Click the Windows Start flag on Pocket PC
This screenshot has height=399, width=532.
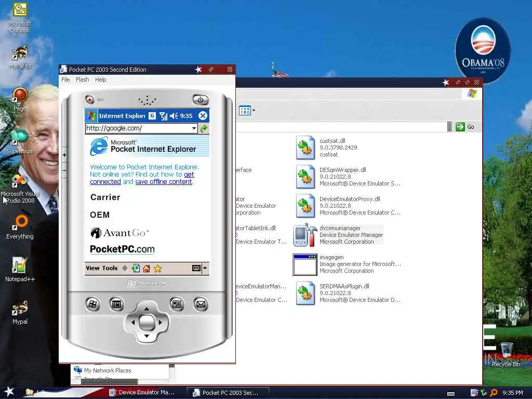[x=91, y=116]
